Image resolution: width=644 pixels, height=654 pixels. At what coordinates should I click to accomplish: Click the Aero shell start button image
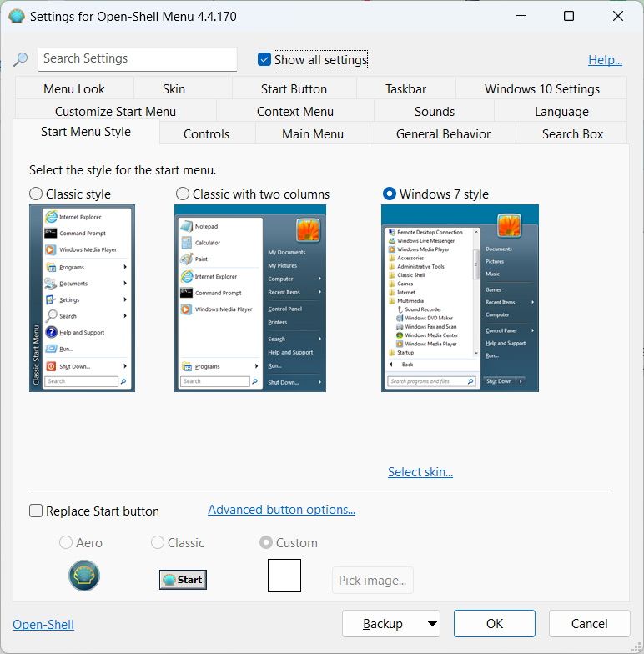84,576
